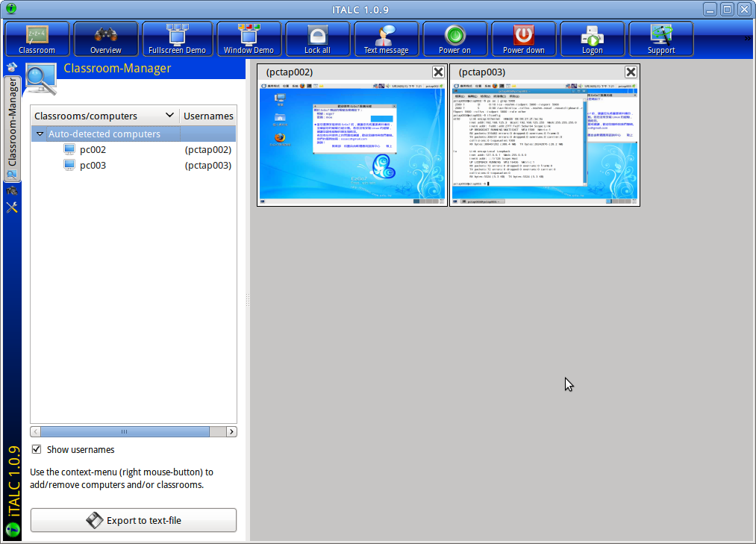Open the Classroom toolbar button
Viewport: 756px width, 544px height.
[37, 39]
